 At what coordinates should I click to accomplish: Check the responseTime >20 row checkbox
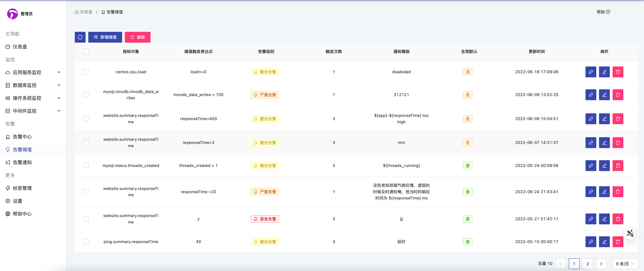(x=86, y=192)
